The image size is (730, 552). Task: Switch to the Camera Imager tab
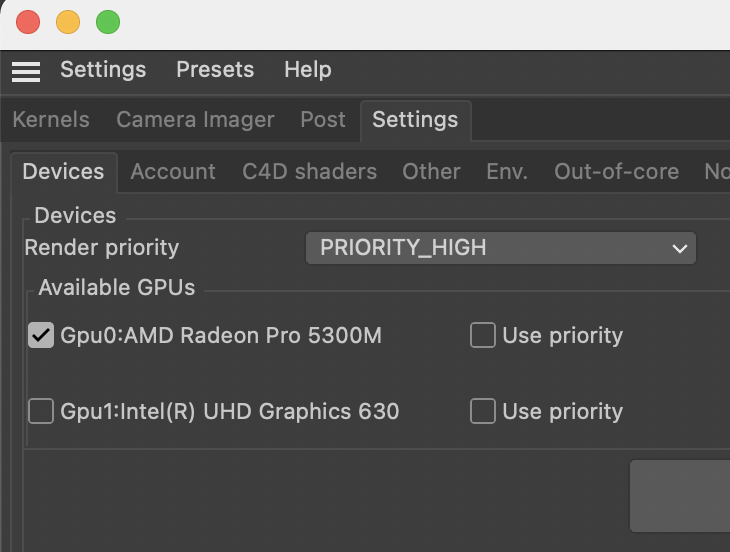point(195,120)
